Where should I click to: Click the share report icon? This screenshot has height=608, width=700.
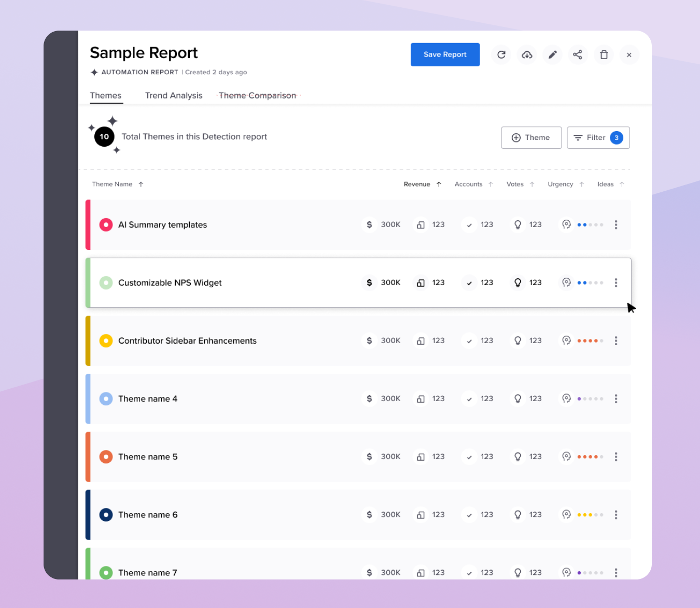(578, 54)
